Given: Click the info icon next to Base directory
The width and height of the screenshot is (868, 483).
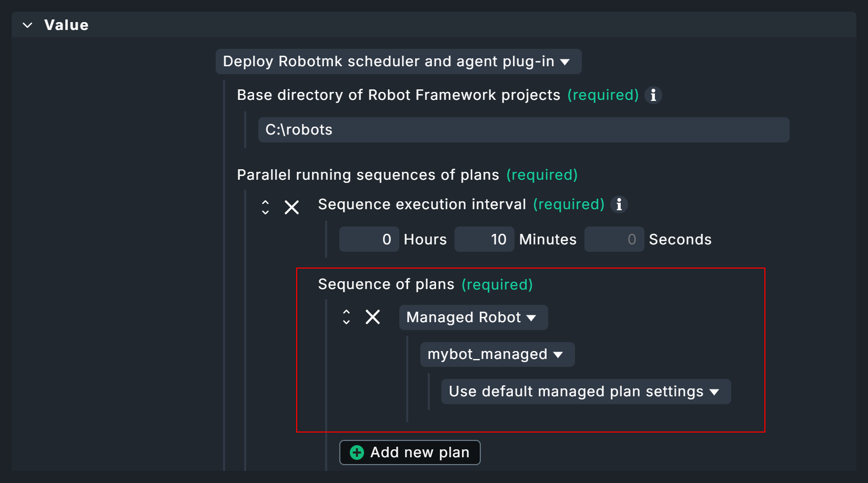Looking at the screenshot, I should tap(653, 95).
